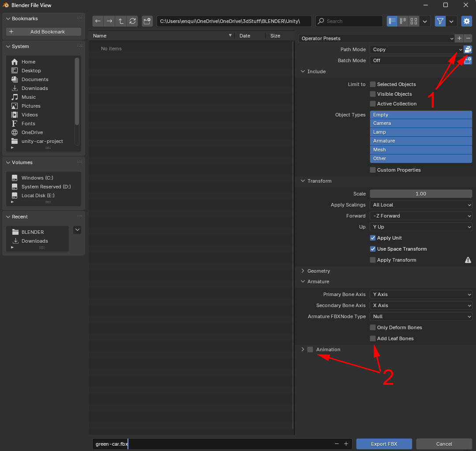Image resolution: width=476 pixels, height=451 pixels.
Task: Add a new operator preset
Action: click(x=459, y=38)
